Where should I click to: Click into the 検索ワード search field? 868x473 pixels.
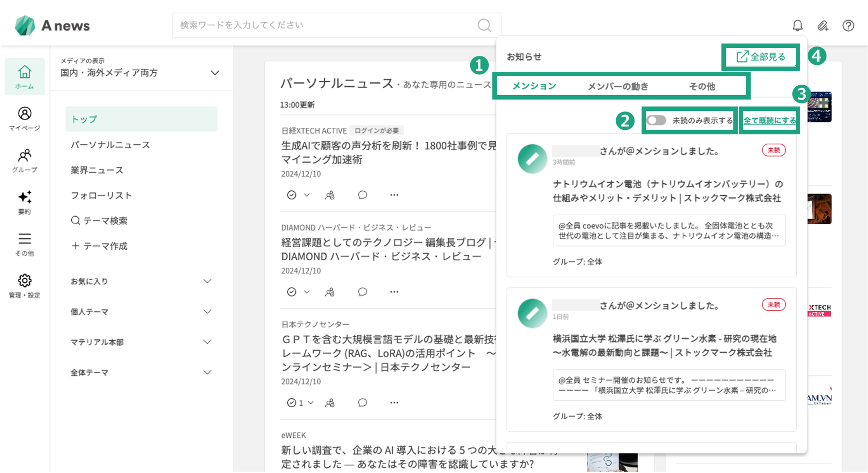tap(324, 25)
